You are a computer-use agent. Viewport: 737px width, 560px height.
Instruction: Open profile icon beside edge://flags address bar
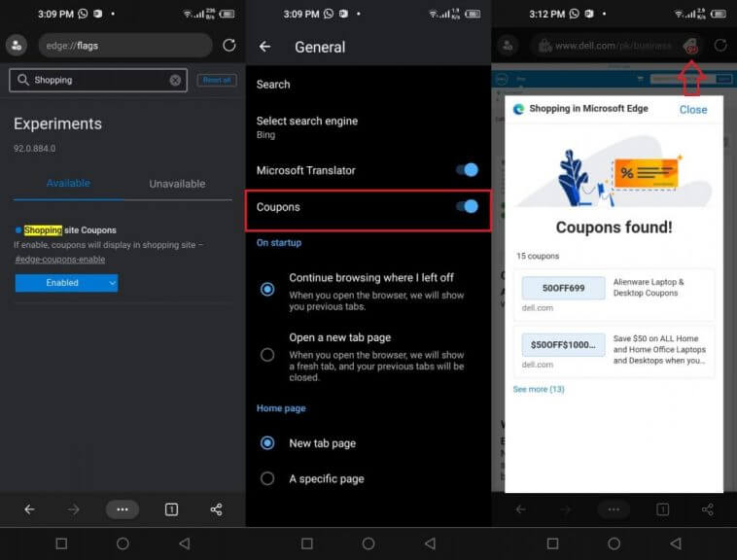[x=17, y=46]
